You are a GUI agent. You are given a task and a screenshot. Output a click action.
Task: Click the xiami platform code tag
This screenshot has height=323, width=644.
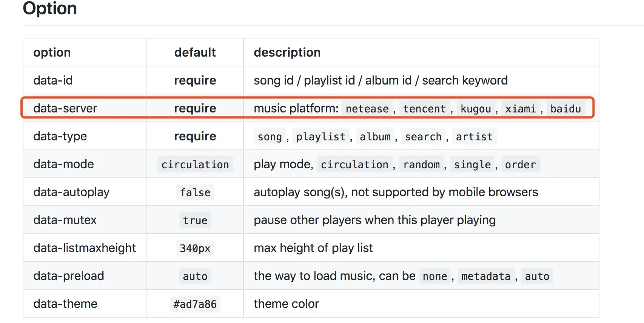(x=521, y=109)
